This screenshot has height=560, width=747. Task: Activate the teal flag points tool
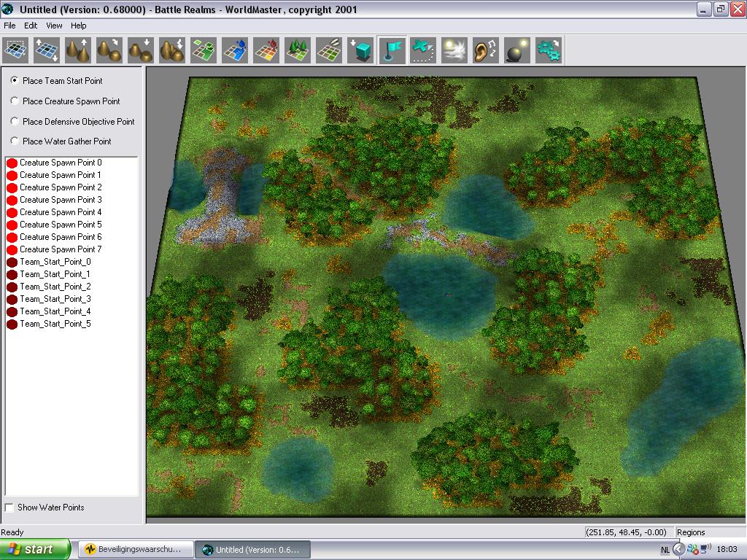click(392, 50)
